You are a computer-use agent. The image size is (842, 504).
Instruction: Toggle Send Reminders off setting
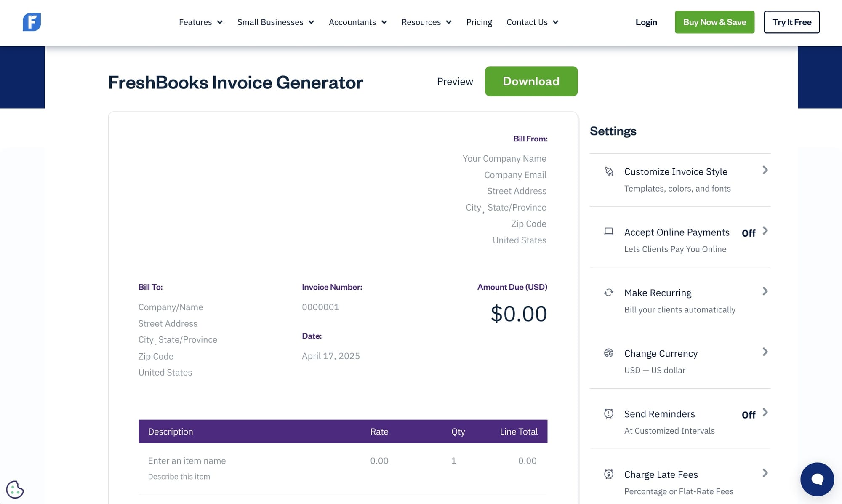[748, 415]
